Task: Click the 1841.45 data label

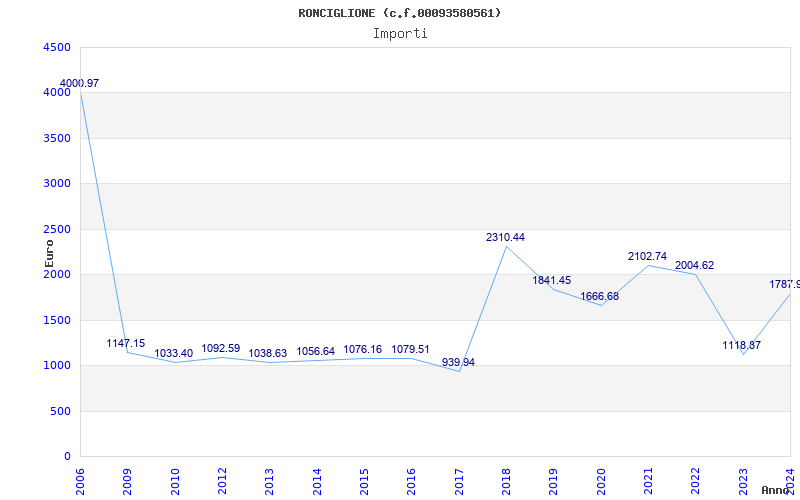Action: pyautogui.click(x=552, y=280)
